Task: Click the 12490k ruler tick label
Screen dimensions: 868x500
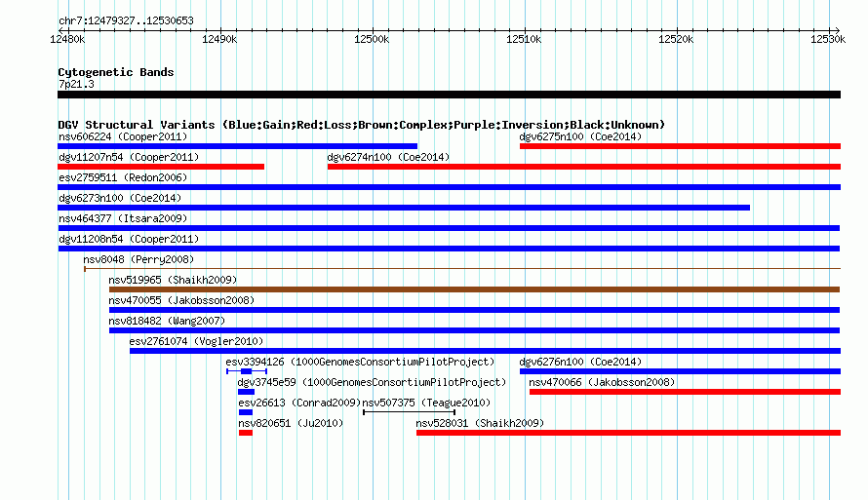Action: point(219,39)
